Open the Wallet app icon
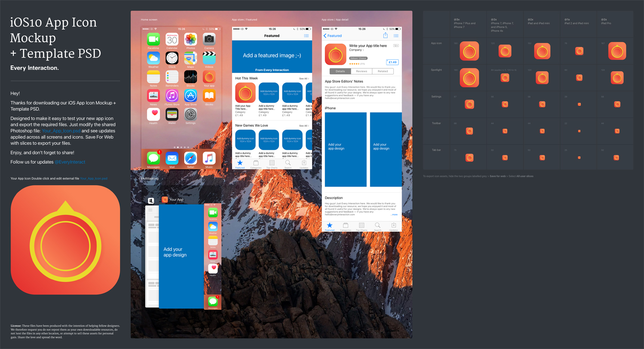Screen dimensions: 644x349 pyautogui.click(x=172, y=114)
